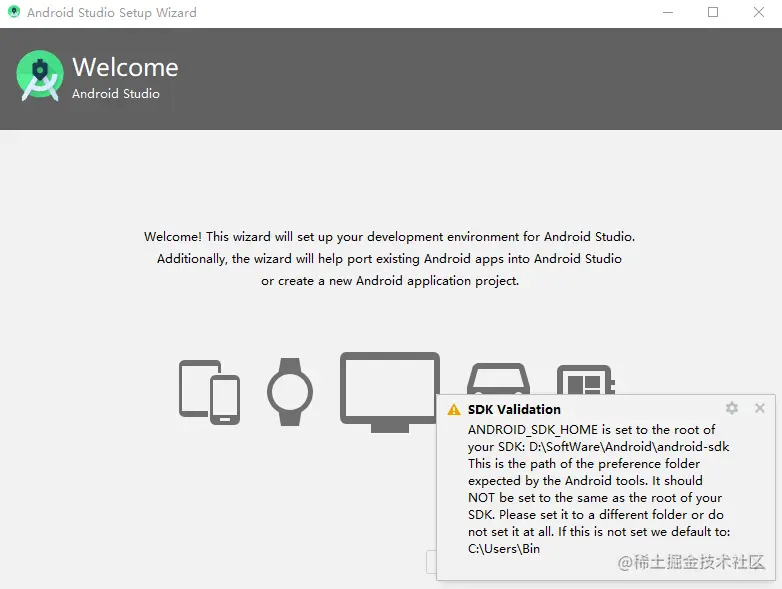Click the 'Additionally, the wizard will help port' line
The width and height of the screenshot is (782, 589).
click(390, 259)
